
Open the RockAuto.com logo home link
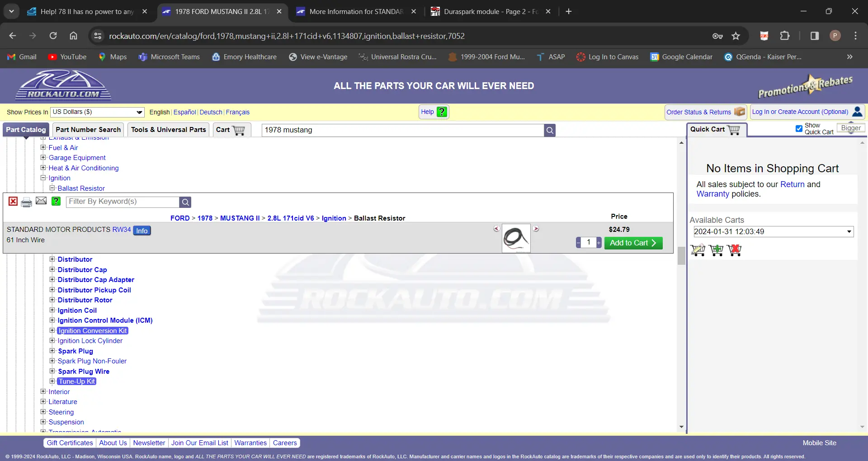coord(63,85)
